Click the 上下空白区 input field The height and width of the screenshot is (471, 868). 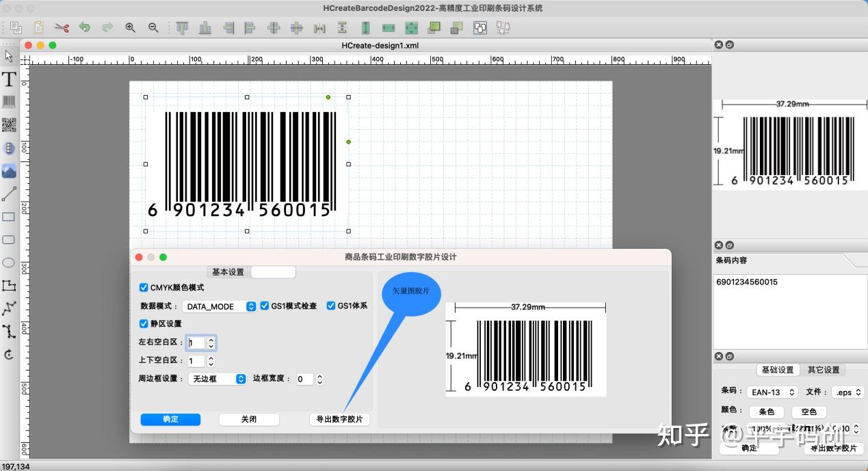click(x=196, y=361)
